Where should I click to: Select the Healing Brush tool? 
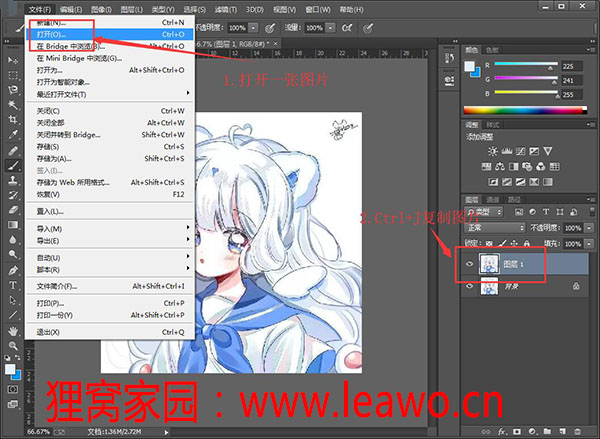(x=13, y=150)
